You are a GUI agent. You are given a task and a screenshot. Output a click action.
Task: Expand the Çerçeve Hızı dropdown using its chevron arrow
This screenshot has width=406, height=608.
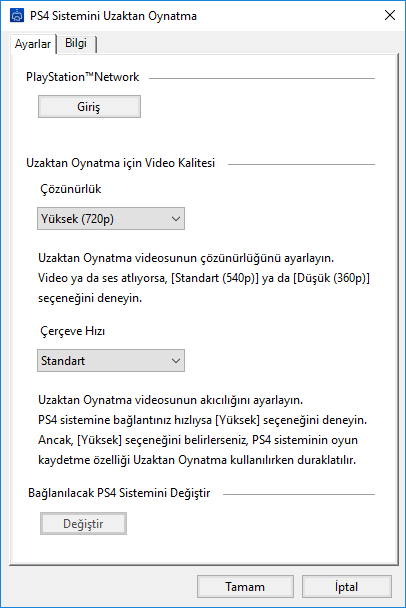(x=176, y=361)
